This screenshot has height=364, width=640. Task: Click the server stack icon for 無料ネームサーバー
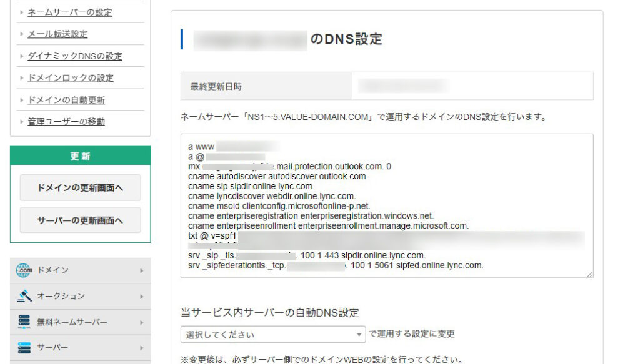pos(24,322)
